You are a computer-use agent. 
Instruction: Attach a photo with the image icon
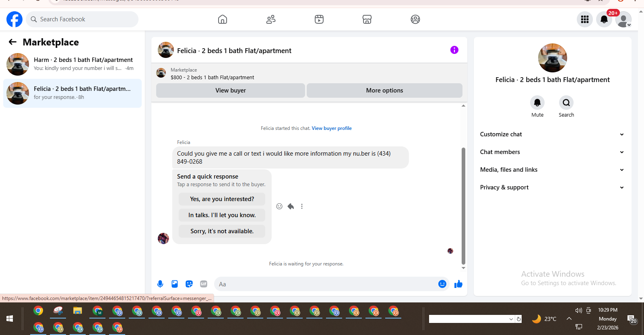175,284
